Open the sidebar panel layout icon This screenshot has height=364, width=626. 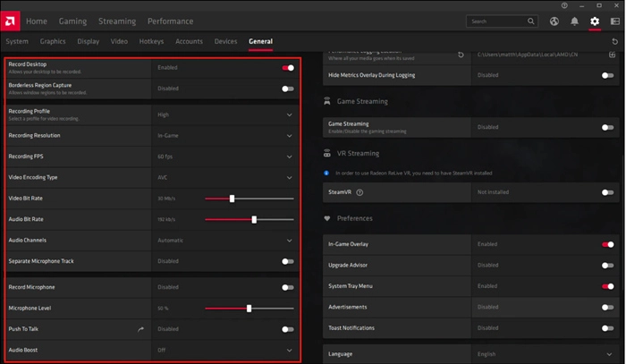(613, 21)
